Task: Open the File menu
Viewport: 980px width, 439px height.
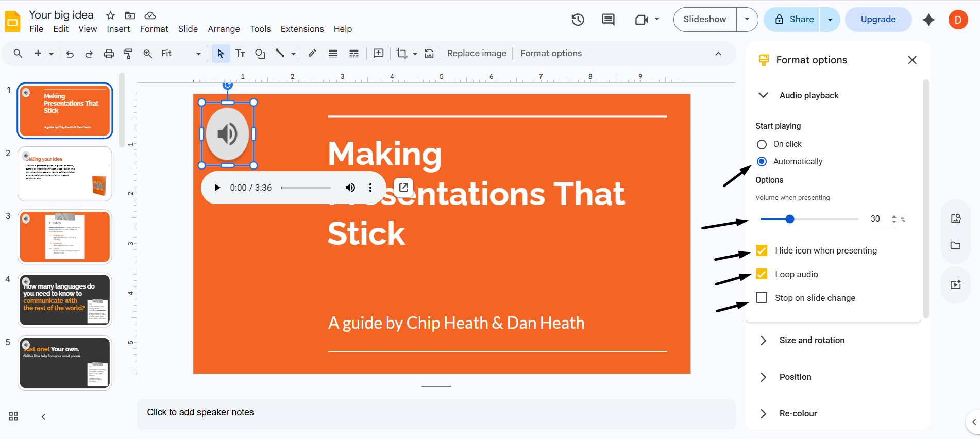Action: pos(37,29)
